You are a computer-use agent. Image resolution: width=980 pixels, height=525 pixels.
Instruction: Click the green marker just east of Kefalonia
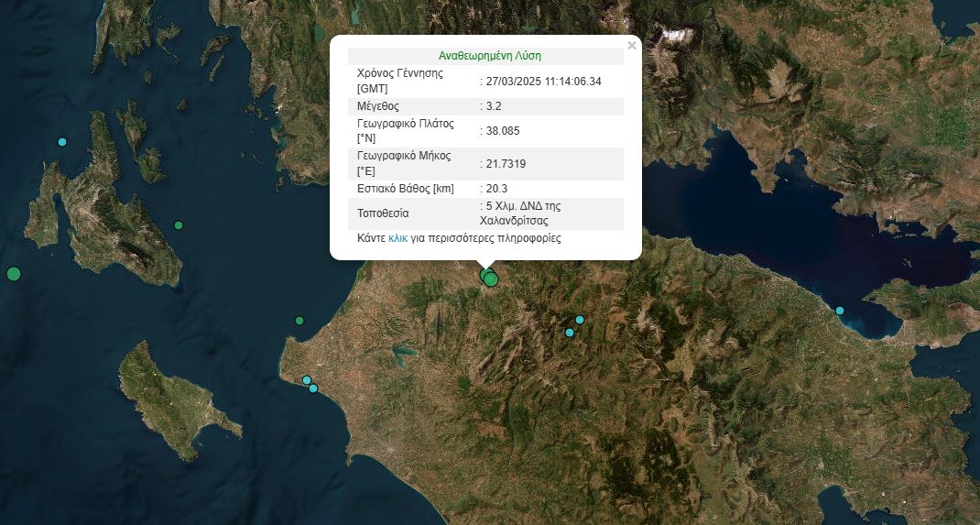[x=179, y=225]
